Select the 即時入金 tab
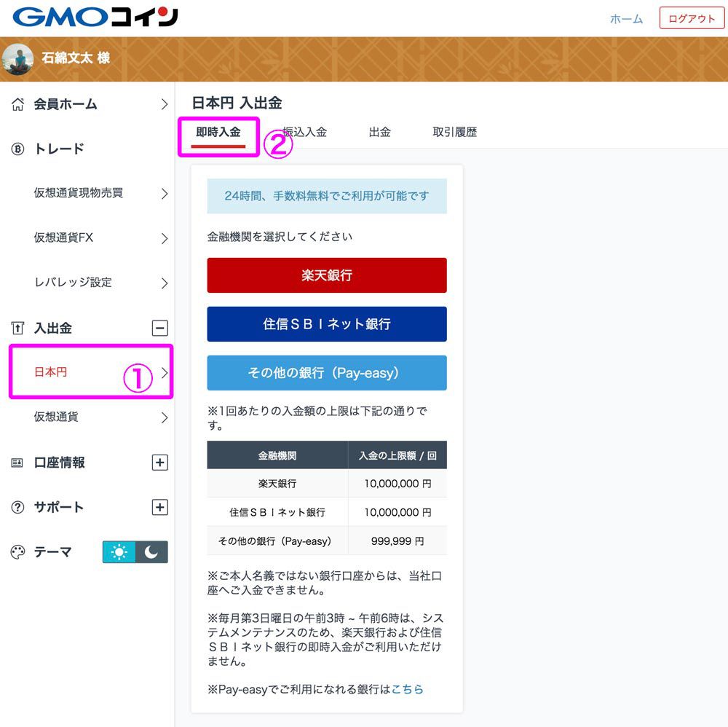The image size is (728, 727). click(218, 133)
